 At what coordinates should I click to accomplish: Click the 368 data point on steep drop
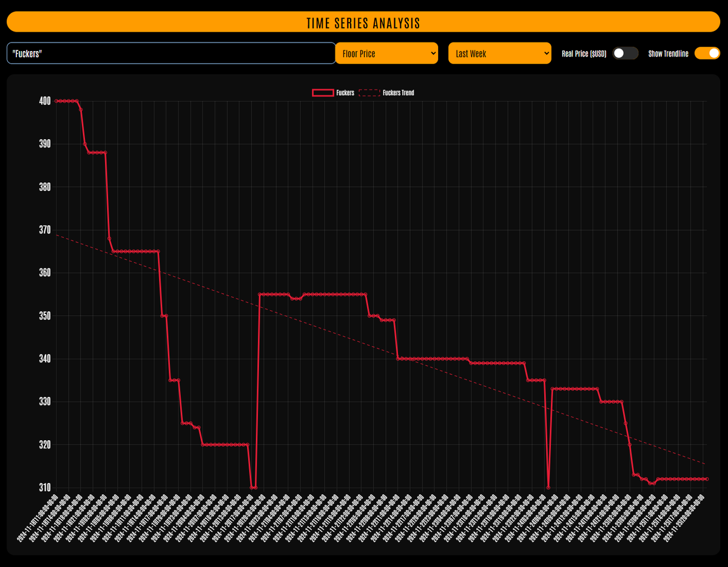[x=109, y=239]
